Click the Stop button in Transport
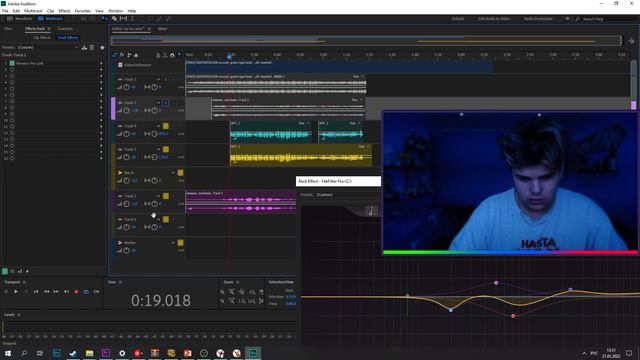This screenshot has height=360, width=640. pos(6,291)
